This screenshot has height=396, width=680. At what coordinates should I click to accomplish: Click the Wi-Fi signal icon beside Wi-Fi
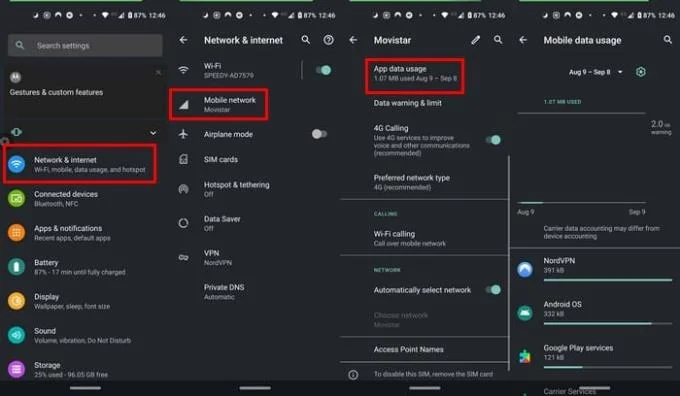point(183,70)
